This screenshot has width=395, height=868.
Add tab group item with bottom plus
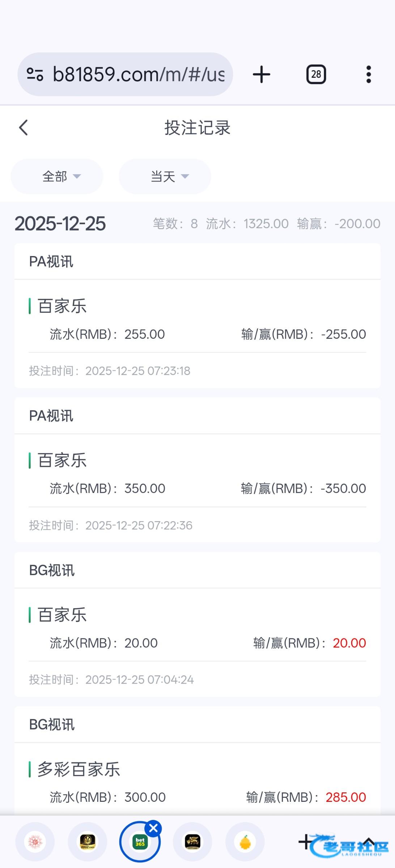coord(306,842)
